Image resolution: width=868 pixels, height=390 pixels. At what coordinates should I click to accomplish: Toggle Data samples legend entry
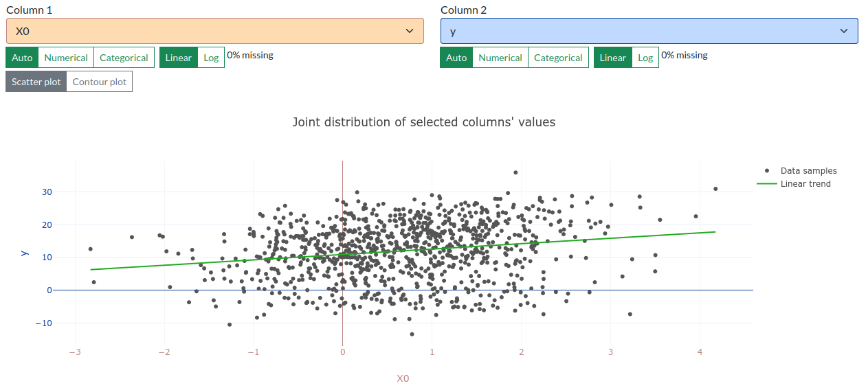pyautogui.click(x=797, y=170)
